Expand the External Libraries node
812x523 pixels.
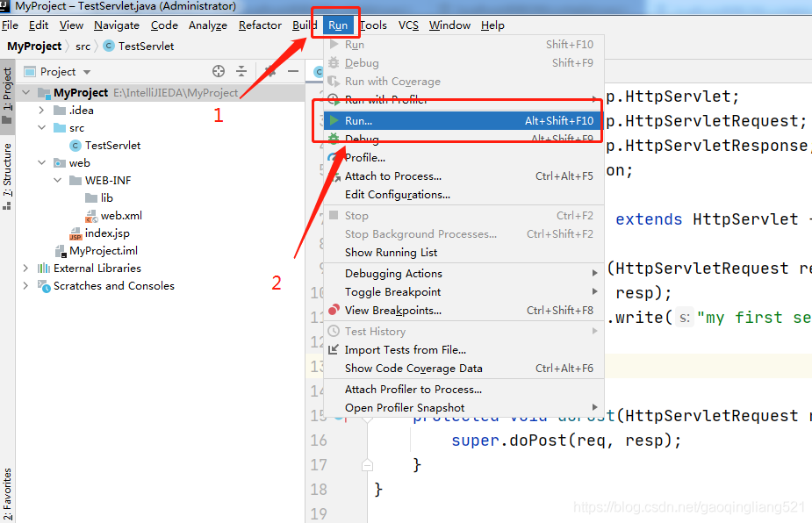pos(25,268)
